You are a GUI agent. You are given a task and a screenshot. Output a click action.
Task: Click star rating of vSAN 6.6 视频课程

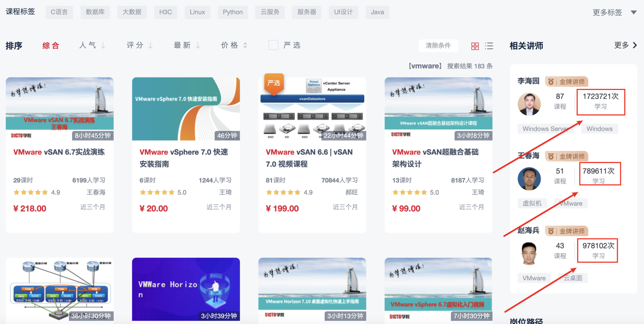click(283, 193)
